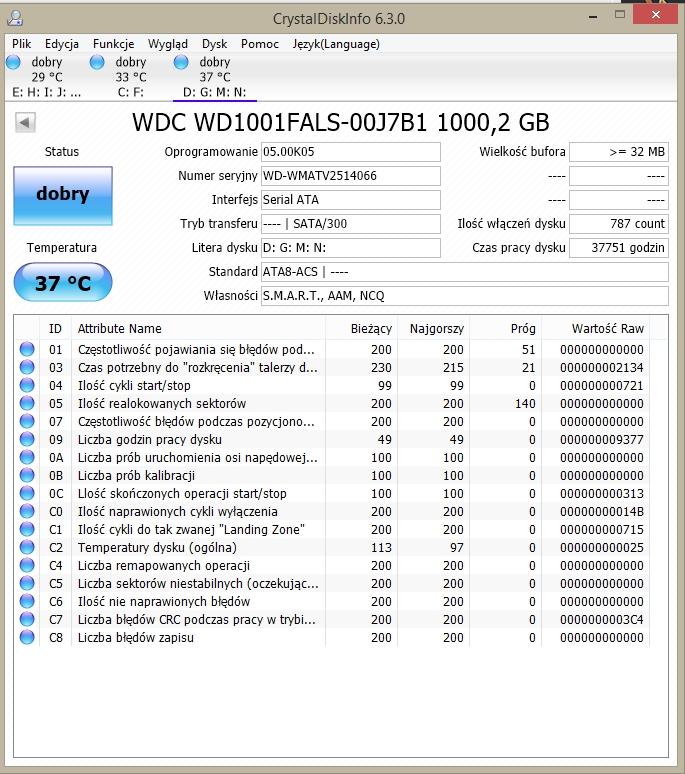The image size is (685, 774).
Task: Select row 'Temperatury dysku (ogólna)'
Action: pyautogui.click(x=332, y=547)
